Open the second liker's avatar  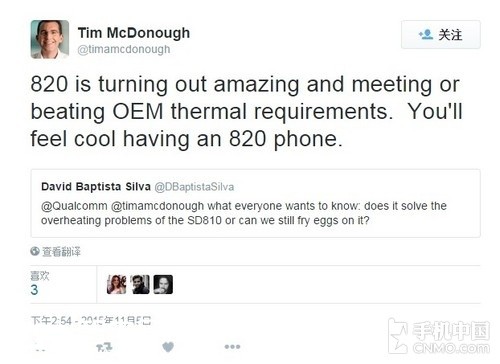(140, 284)
